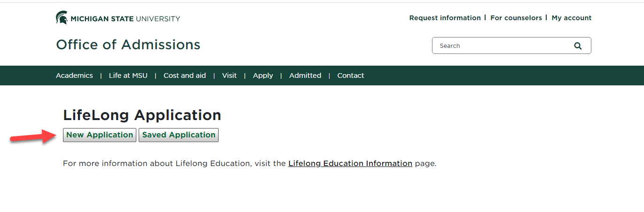
Task: Start a New Application
Action: pyautogui.click(x=100, y=135)
